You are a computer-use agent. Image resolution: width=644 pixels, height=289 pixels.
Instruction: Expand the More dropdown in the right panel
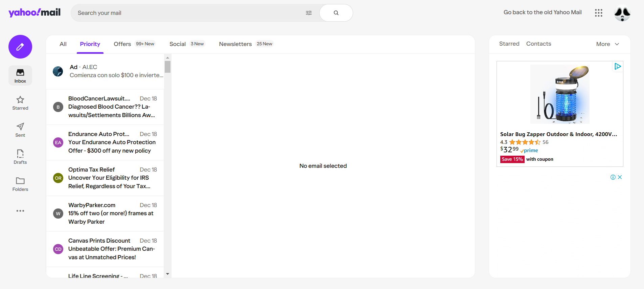607,44
